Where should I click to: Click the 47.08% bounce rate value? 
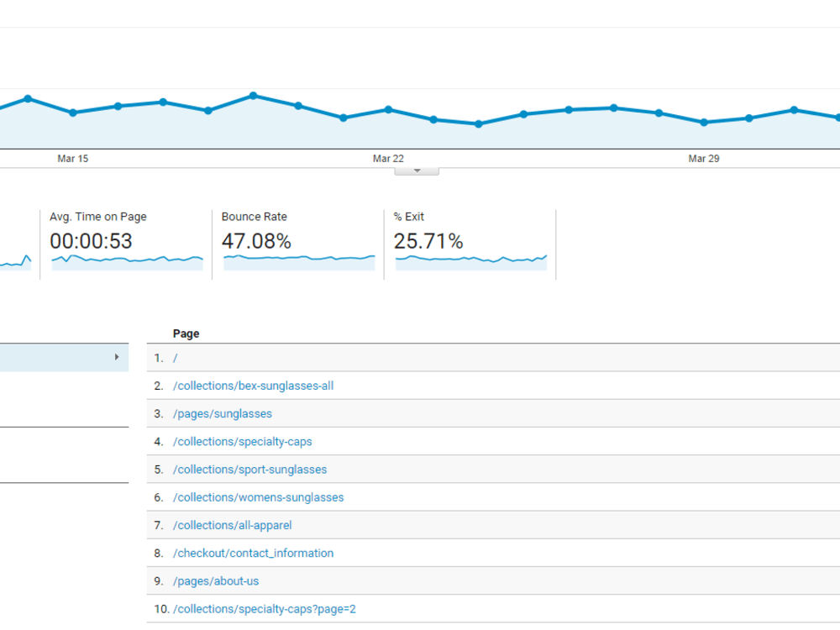(256, 241)
